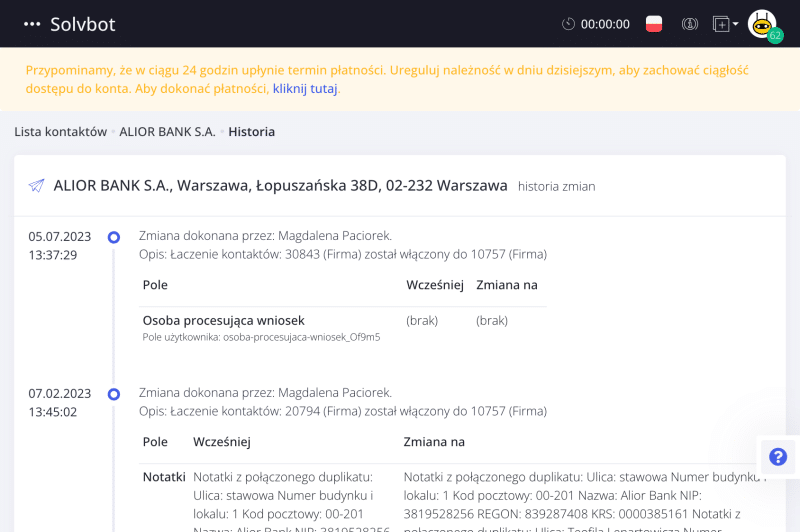The image size is (800, 532).
Task: Go to 'Lista kontaktów' breadcrumb
Action: click(x=60, y=131)
